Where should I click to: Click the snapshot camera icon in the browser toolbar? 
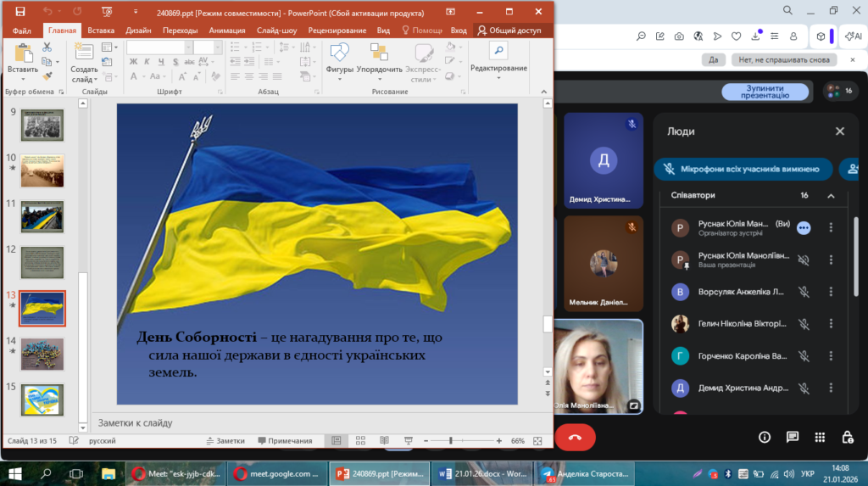(x=679, y=36)
